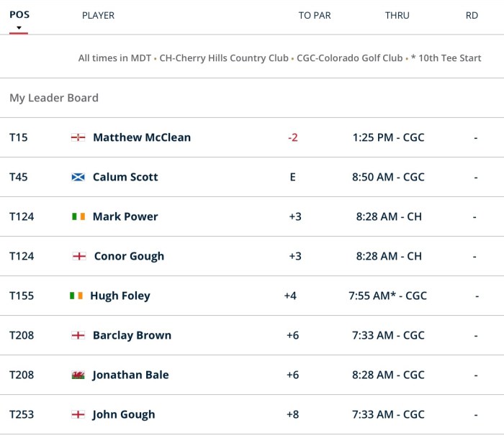Open Hugh Foley's scorecard row
The image size is (504, 438).
[x=120, y=296]
